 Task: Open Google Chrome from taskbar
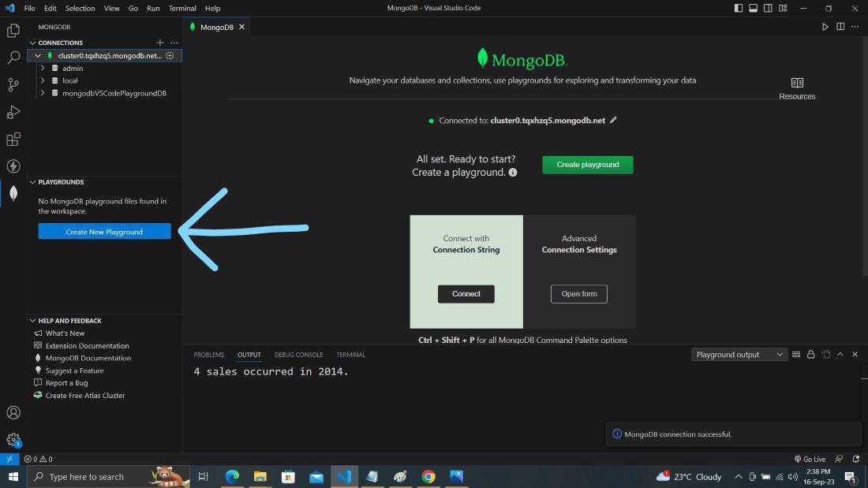(x=428, y=476)
